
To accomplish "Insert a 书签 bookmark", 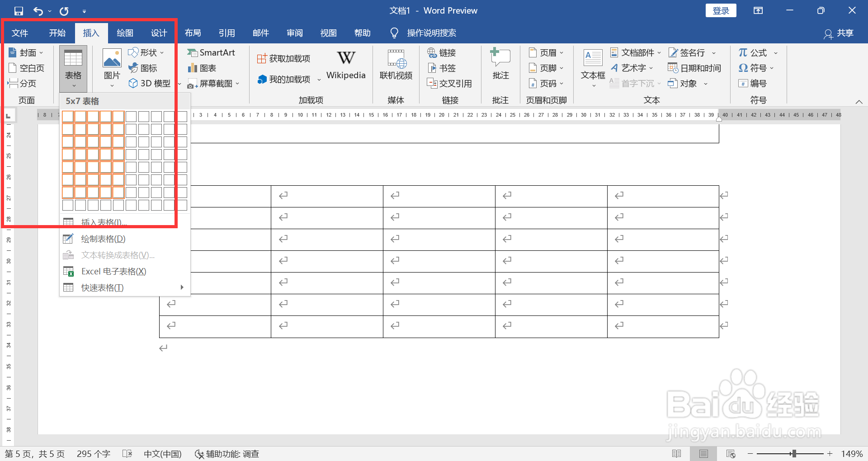I will (x=442, y=68).
